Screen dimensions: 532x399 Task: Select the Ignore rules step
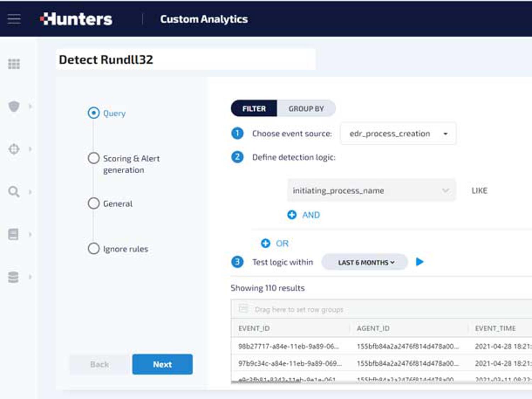click(x=118, y=249)
